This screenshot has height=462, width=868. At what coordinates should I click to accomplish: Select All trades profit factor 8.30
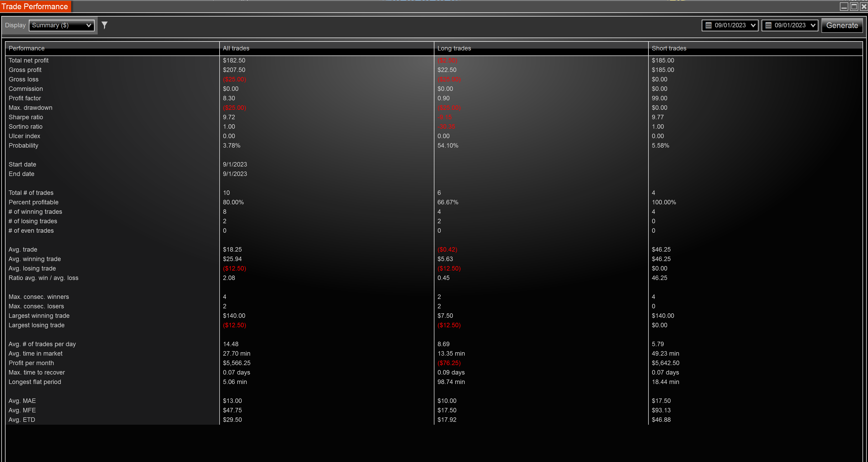pyautogui.click(x=229, y=98)
